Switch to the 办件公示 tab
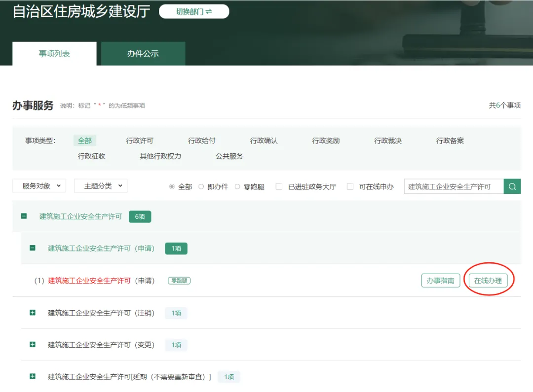Image resolution: width=533 pixels, height=392 pixels. [143, 54]
